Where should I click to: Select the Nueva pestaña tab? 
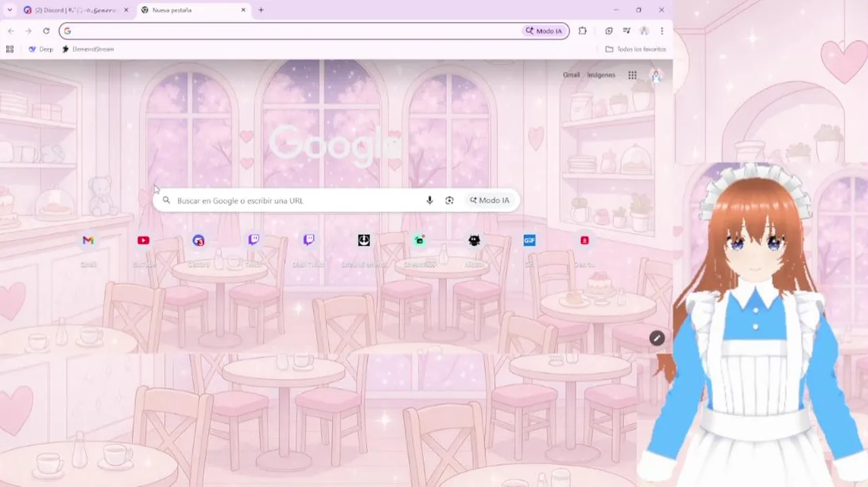(x=193, y=10)
